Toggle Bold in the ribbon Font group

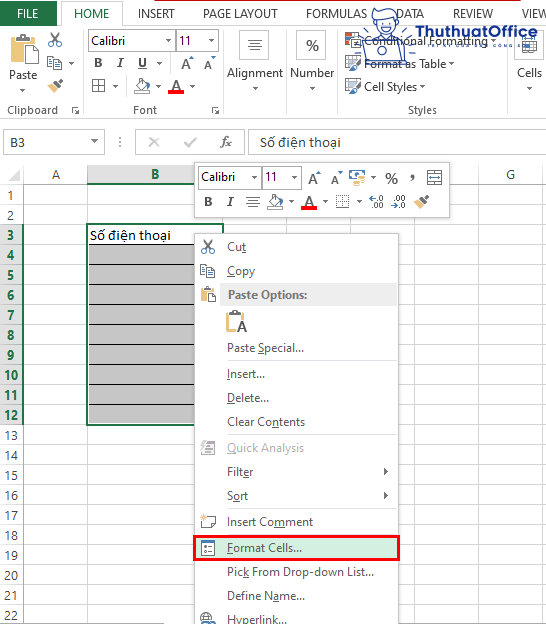point(98,63)
